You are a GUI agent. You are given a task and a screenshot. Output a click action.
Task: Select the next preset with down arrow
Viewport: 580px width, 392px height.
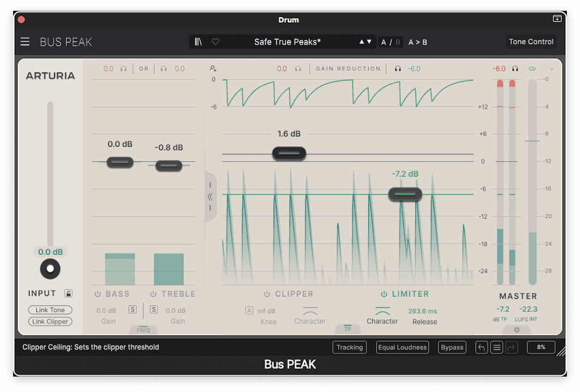(369, 42)
